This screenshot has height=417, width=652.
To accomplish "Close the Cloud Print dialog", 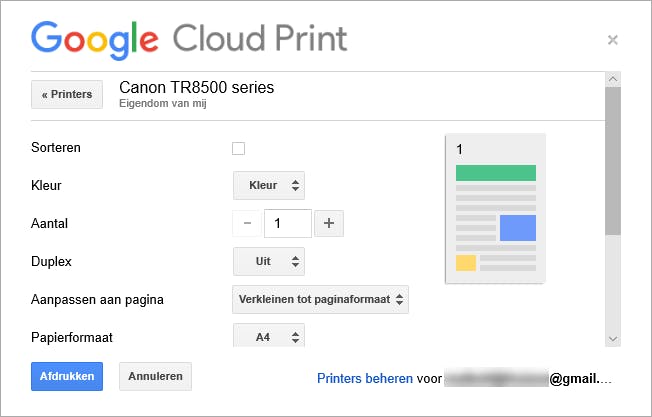I will 612,40.
